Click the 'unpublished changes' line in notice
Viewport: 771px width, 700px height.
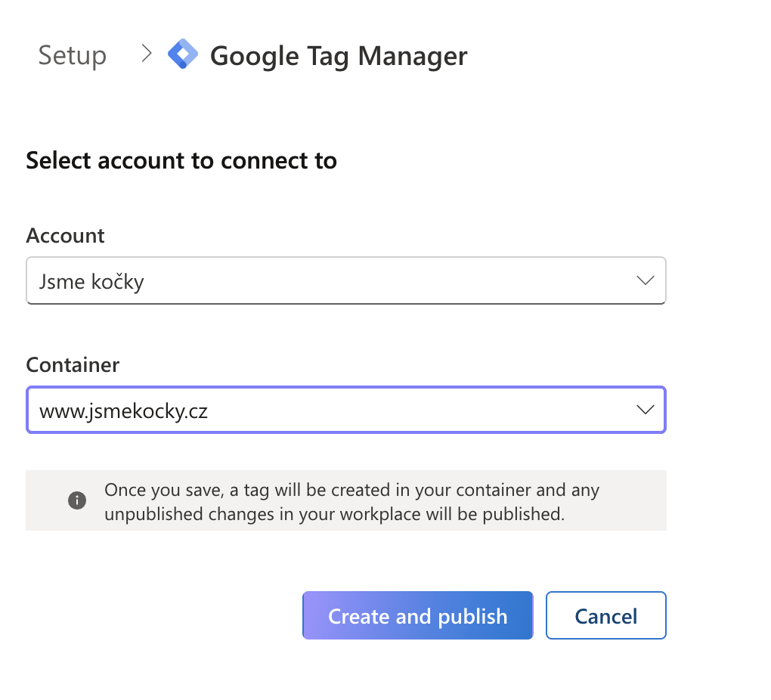[x=334, y=514]
